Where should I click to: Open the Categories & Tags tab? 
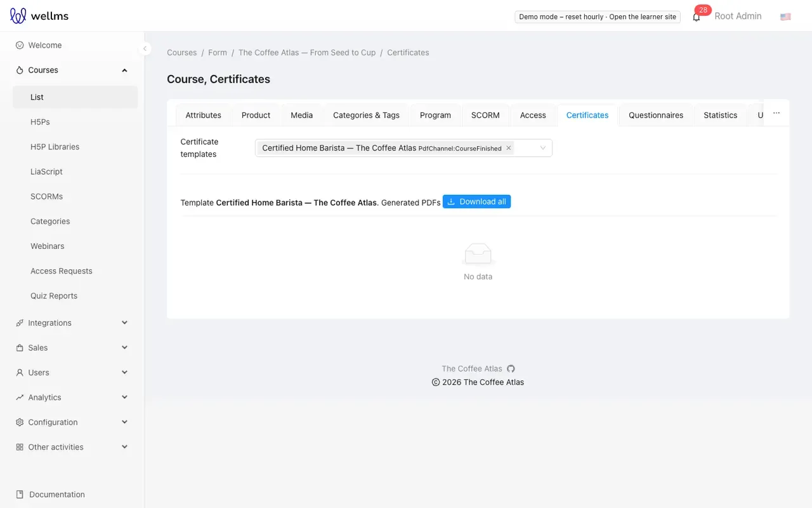click(366, 115)
